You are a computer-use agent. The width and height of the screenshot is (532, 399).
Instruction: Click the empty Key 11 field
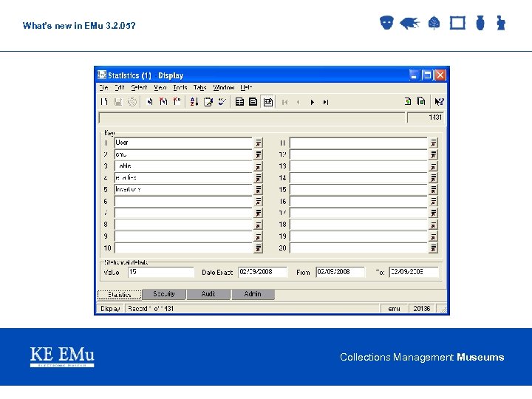coord(358,143)
